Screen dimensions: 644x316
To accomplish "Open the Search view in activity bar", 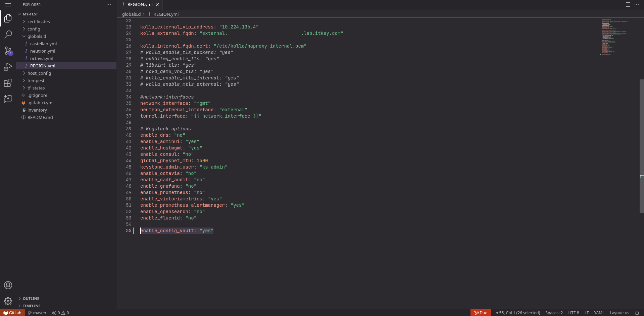I will coord(8,35).
